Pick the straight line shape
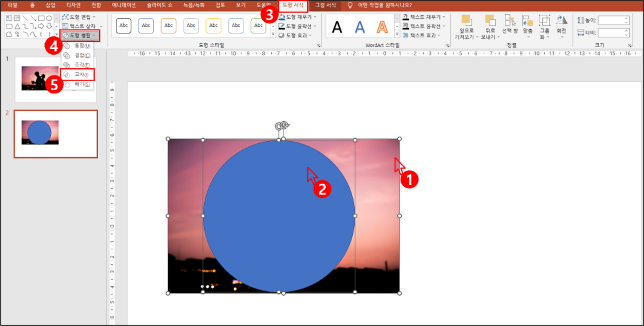This screenshot has height=326, width=644. (26, 18)
